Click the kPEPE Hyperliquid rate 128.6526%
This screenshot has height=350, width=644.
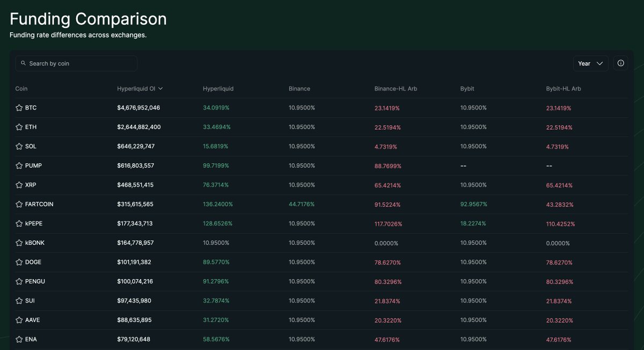click(218, 224)
